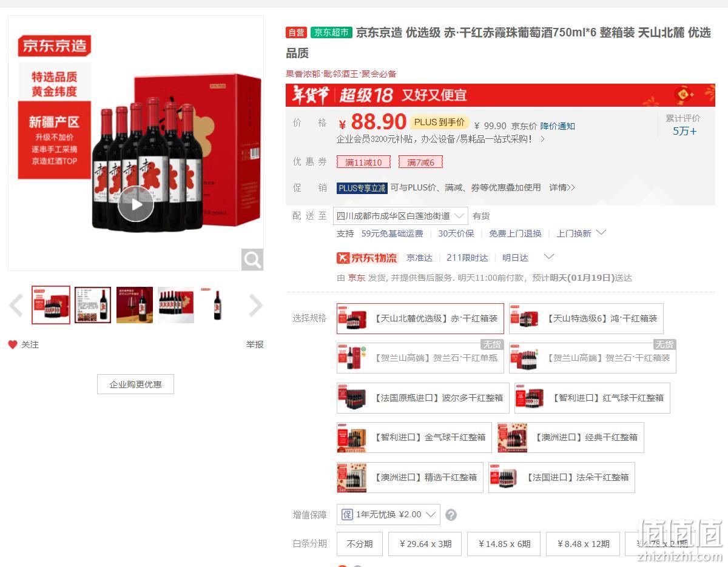Viewport: 728px width, 567px height.
Task: Click the ¥99.90 京东价 text
Action: pos(506,126)
